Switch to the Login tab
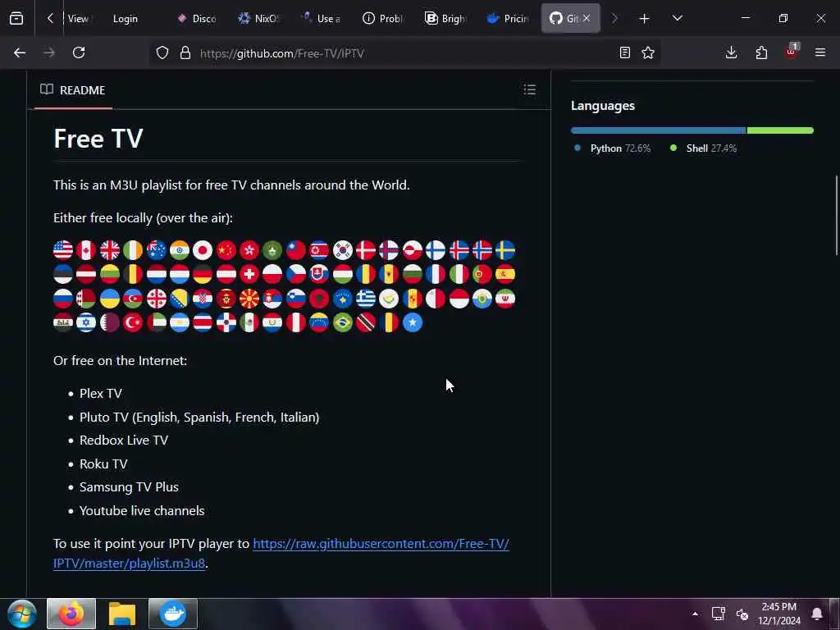The width and height of the screenshot is (840, 630). [x=126, y=19]
